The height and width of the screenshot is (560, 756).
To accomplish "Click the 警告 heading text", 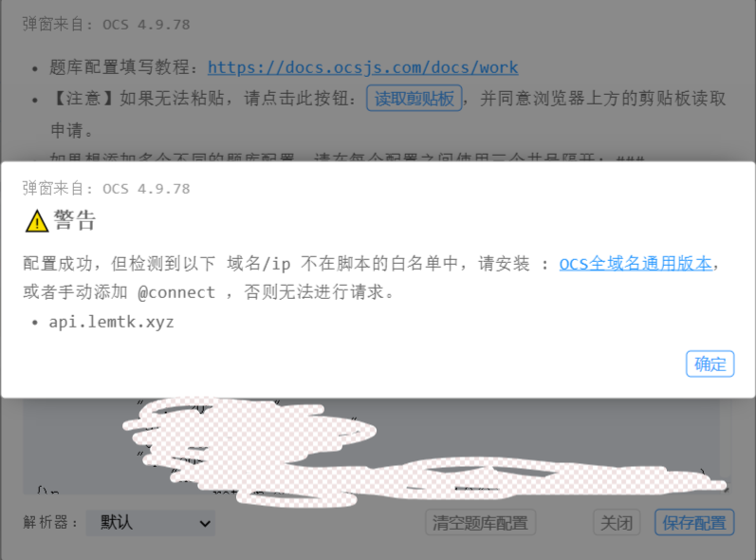I will coord(75,221).
